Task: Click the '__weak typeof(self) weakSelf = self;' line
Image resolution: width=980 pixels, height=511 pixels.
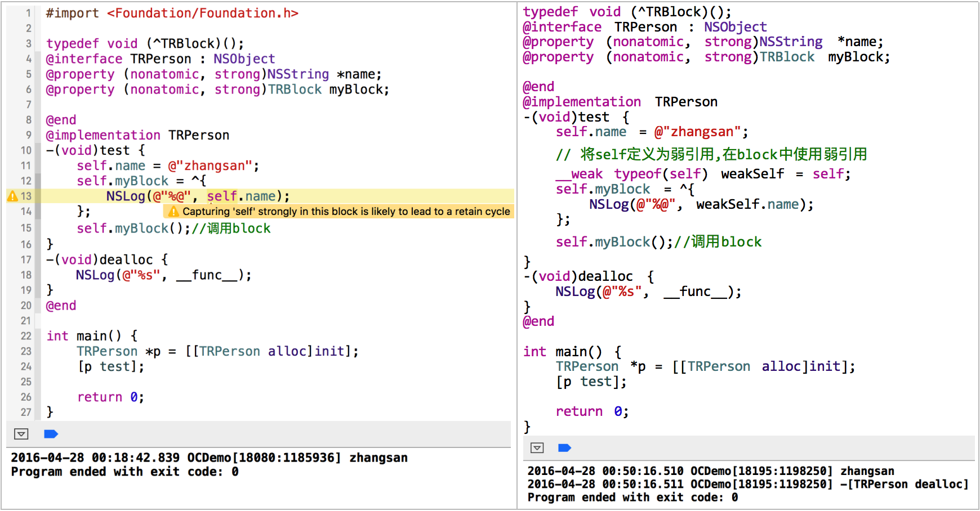Action: coord(703,174)
